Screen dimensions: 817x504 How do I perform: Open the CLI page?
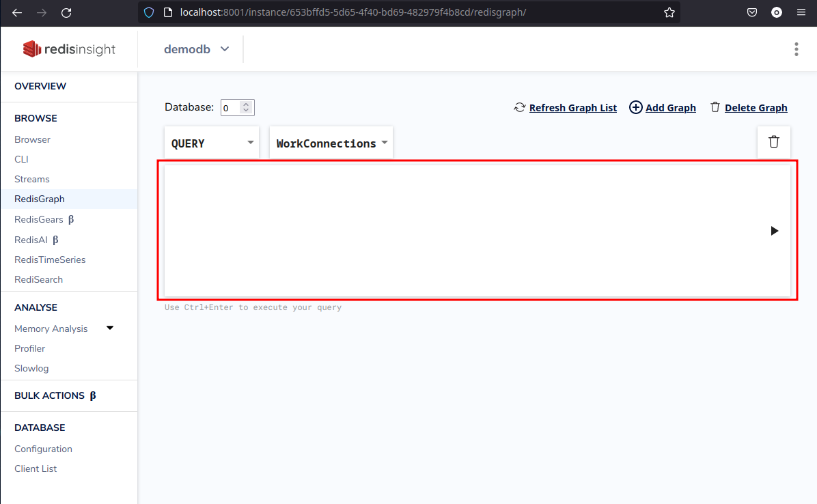pos(21,159)
